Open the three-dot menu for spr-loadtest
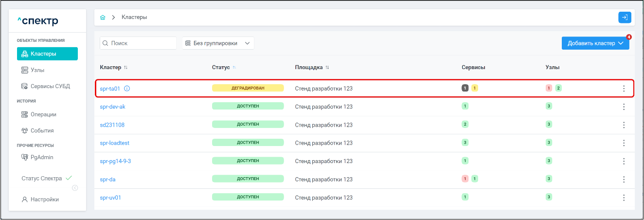The height and width of the screenshot is (220, 644). tap(624, 143)
